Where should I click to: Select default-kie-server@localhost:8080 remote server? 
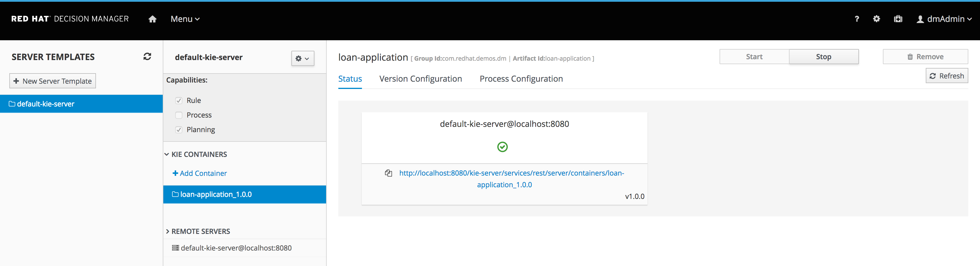pyautogui.click(x=245, y=248)
